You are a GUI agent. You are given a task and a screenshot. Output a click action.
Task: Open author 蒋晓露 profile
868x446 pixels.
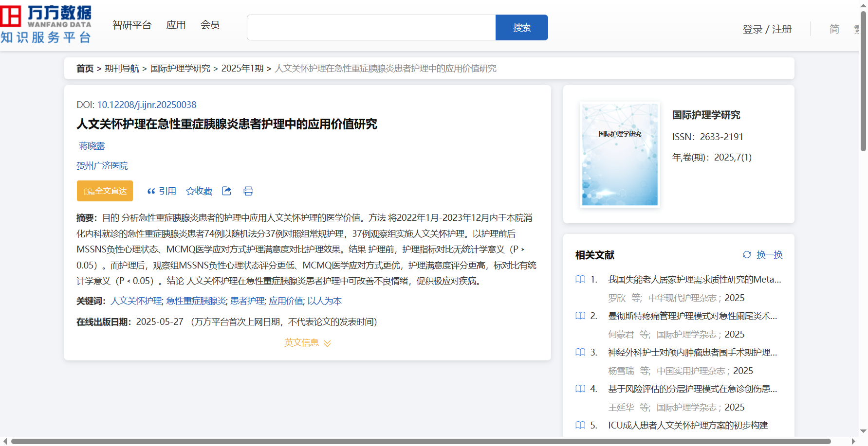pyautogui.click(x=92, y=146)
